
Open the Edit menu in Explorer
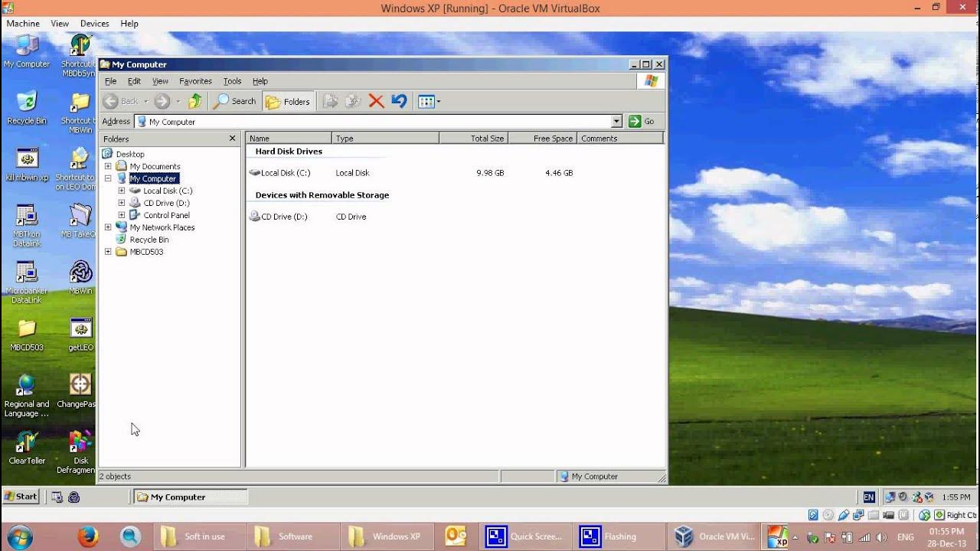click(134, 81)
